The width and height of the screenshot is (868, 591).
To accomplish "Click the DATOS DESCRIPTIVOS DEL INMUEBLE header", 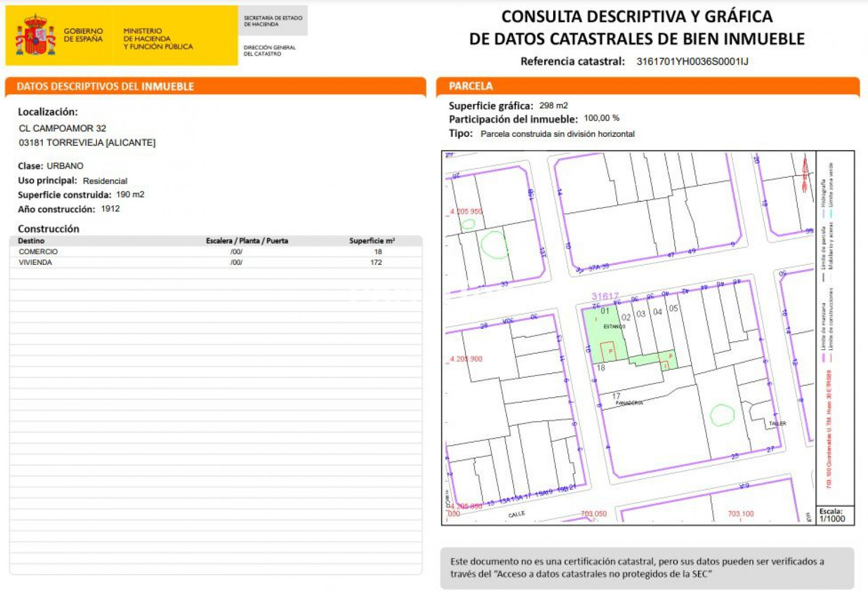I will coord(105,86).
